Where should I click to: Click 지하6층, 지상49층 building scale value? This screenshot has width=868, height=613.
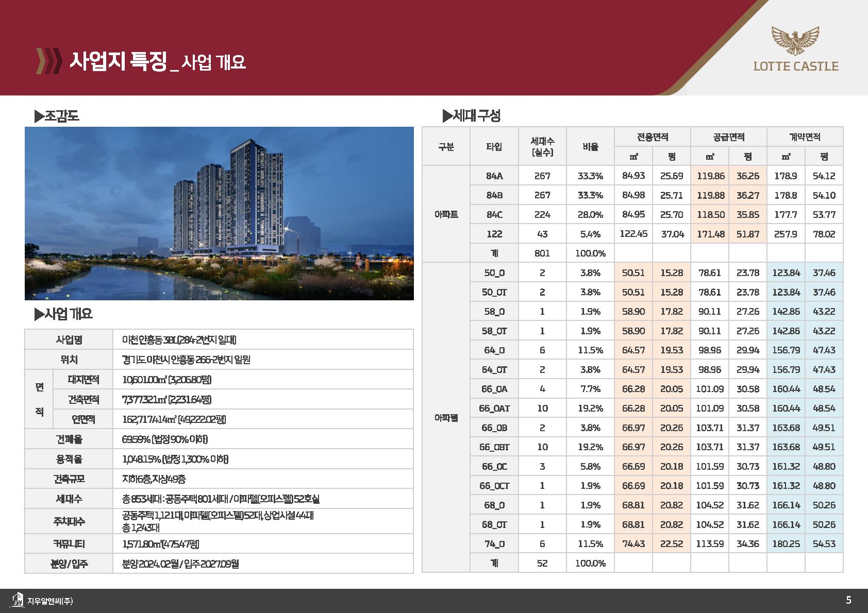tap(154, 479)
